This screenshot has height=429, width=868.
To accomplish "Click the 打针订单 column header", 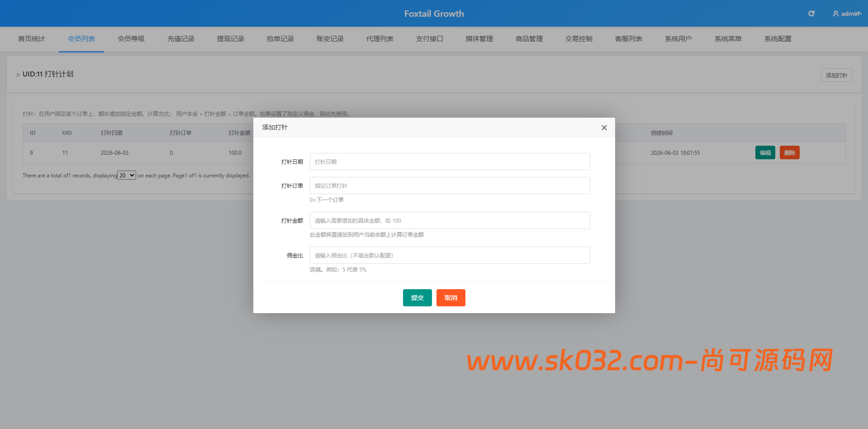I will point(180,133).
